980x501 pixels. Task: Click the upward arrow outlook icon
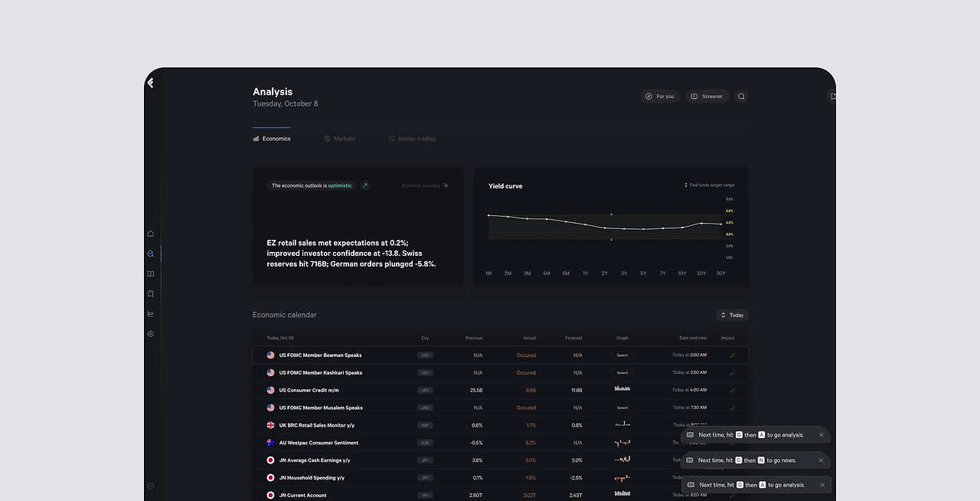[x=364, y=185]
